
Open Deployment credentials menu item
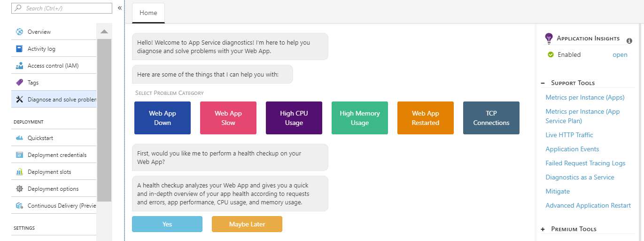click(57, 155)
